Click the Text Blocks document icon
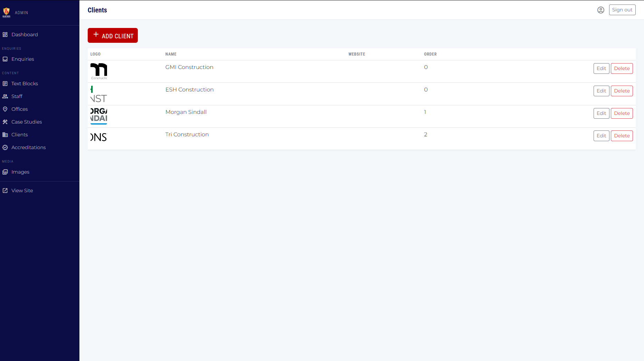 click(x=5, y=84)
